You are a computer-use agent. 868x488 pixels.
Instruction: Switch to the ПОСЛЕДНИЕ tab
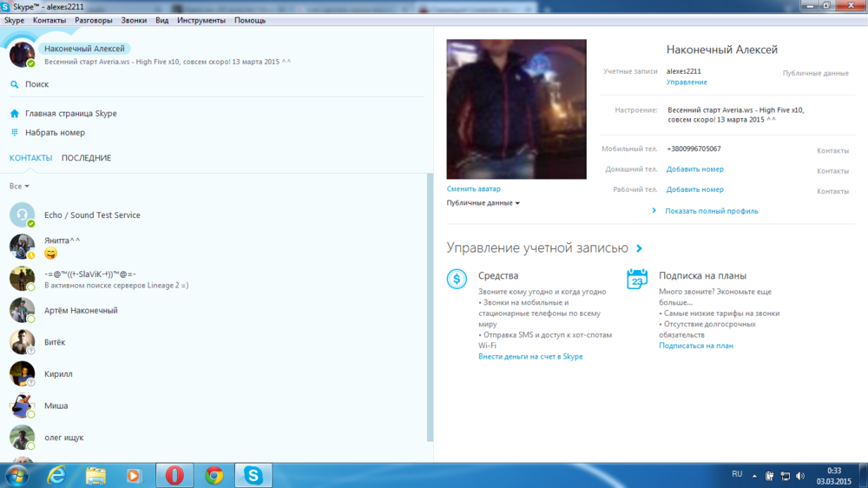pos(86,158)
